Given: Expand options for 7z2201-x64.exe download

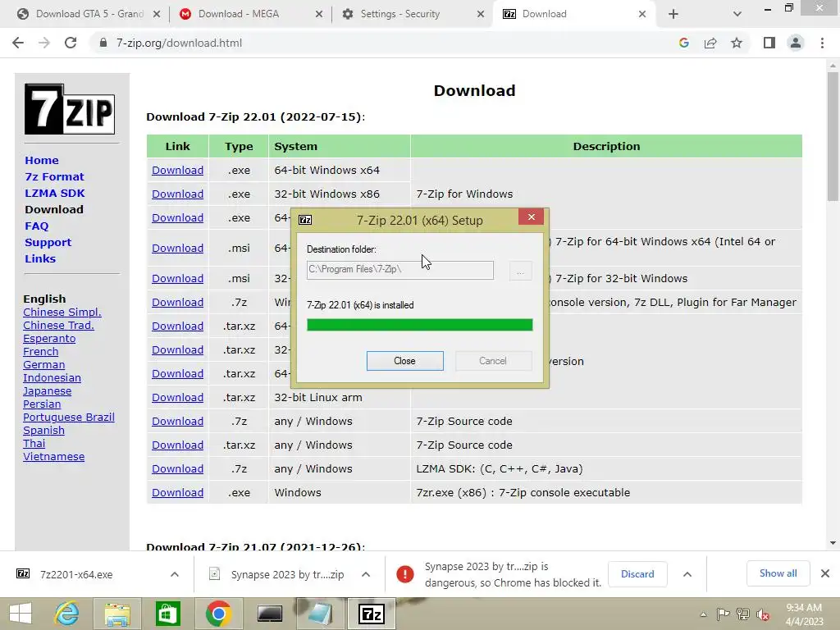Looking at the screenshot, I should [175, 574].
